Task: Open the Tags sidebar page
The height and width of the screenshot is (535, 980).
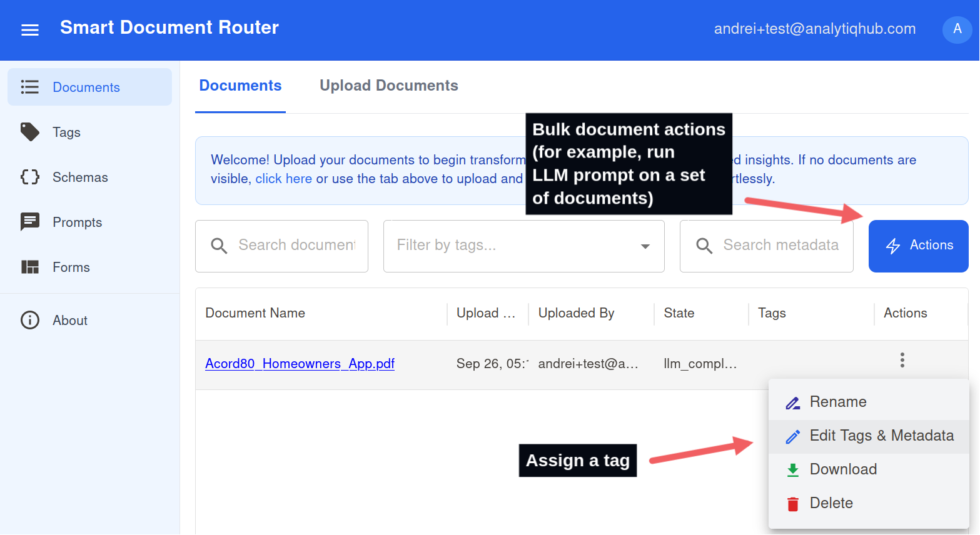Action: (x=66, y=132)
